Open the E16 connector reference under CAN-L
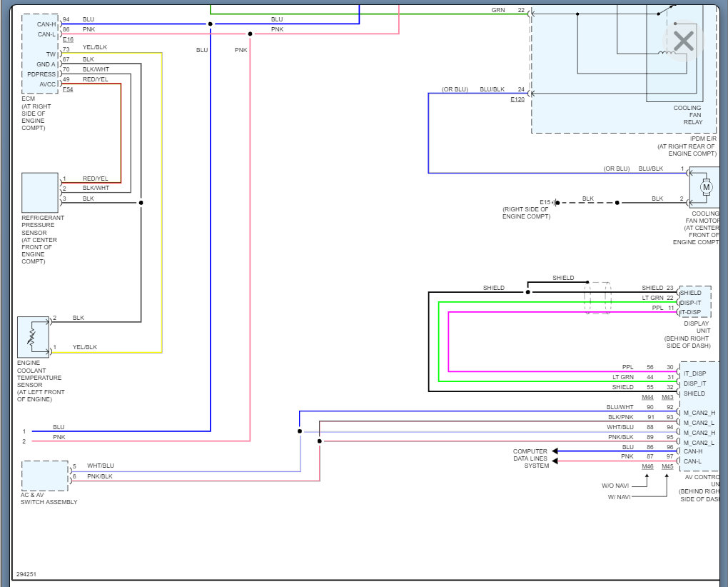 [x=68, y=39]
